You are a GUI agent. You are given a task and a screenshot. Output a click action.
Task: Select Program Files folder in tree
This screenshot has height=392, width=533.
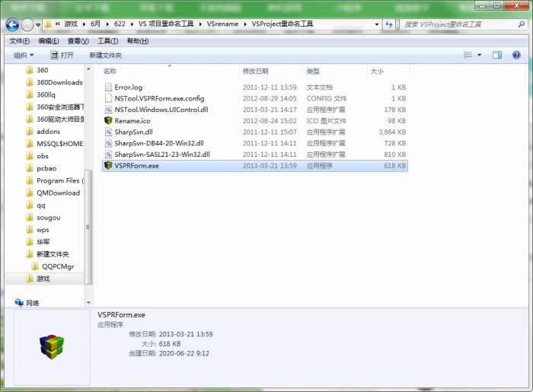click(x=55, y=180)
